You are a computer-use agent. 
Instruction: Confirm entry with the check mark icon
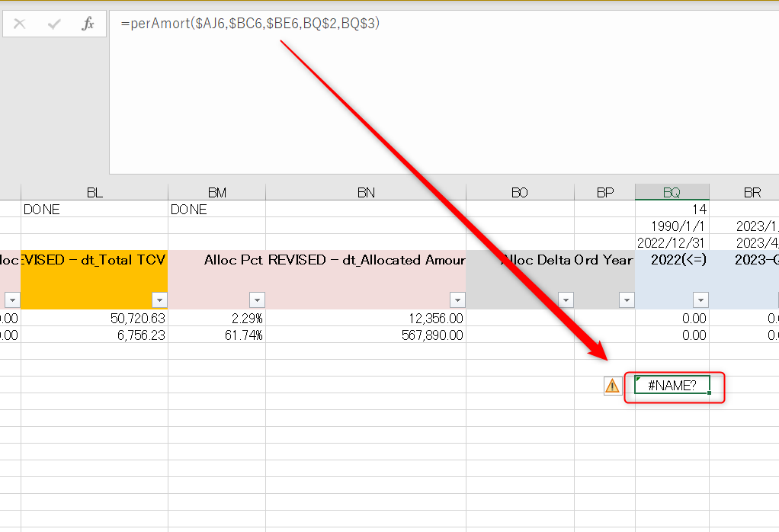click(53, 23)
